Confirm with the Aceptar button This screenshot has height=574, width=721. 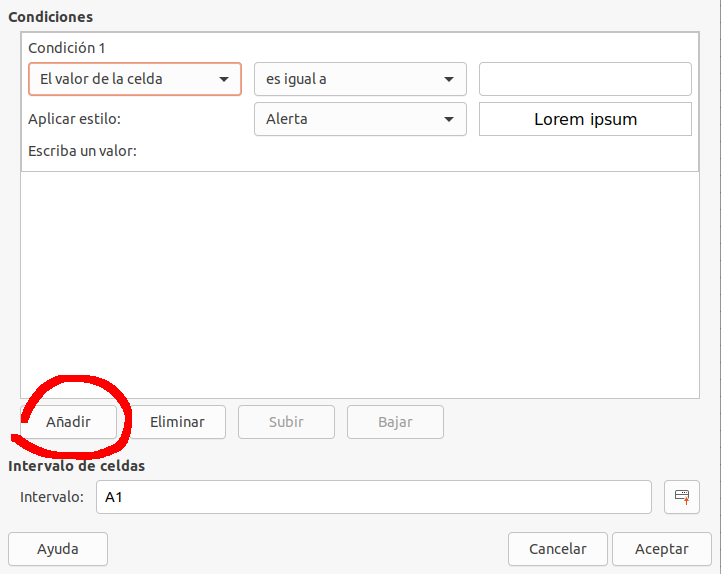(x=662, y=549)
